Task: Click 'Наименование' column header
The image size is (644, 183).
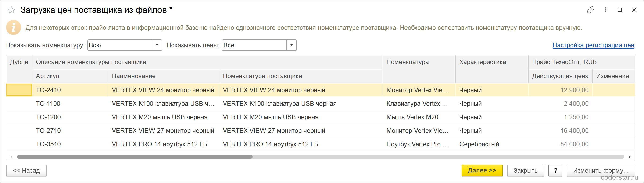Action: [x=164, y=76]
